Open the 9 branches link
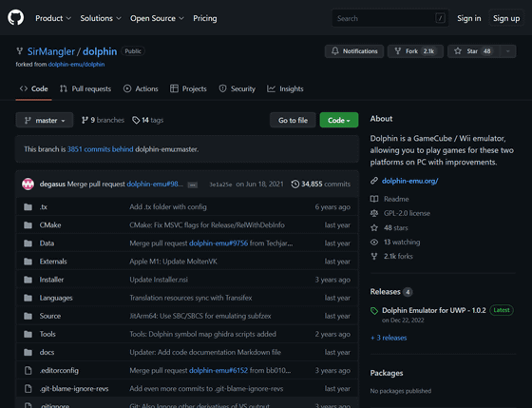532x408 pixels. (x=104, y=120)
